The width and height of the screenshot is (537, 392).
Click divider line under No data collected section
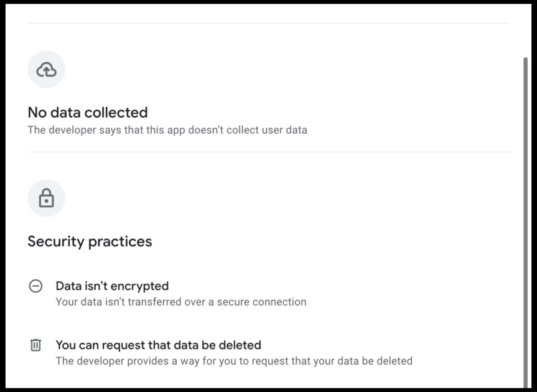(x=268, y=152)
